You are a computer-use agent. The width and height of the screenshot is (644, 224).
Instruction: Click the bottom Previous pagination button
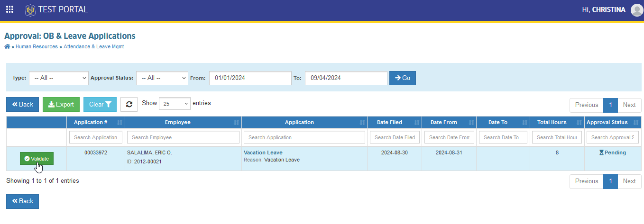pos(587,181)
